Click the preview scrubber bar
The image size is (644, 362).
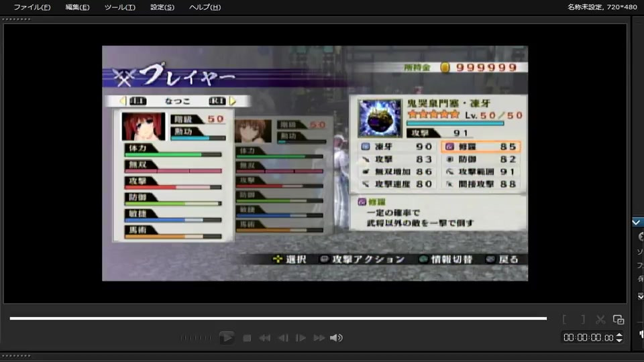tap(278, 318)
